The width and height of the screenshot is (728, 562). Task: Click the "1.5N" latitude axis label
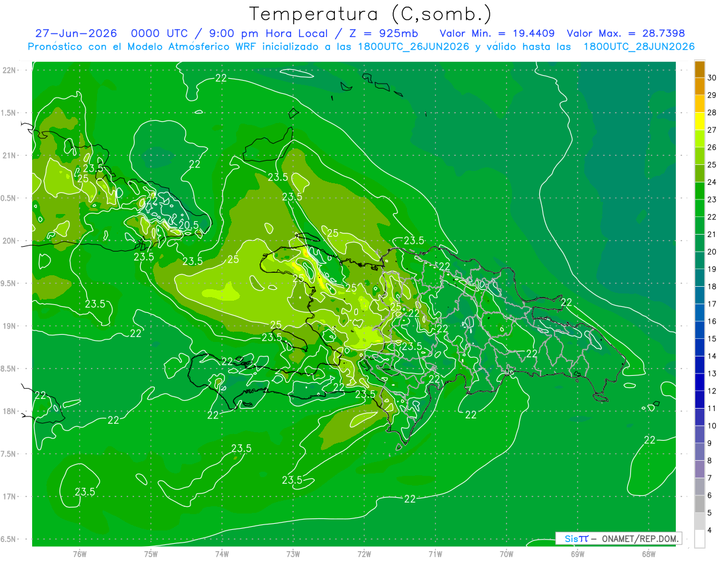click(x=9, y=113)
